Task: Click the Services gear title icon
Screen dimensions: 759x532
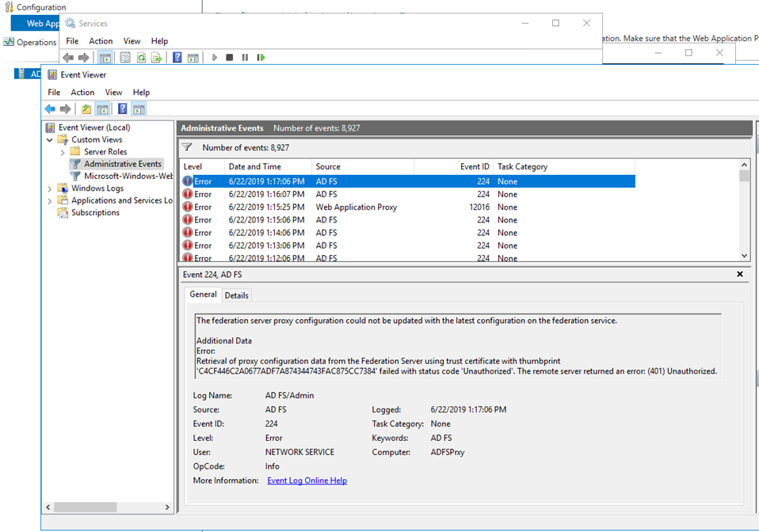Action: pyautogui.click(x=71, y=23)
